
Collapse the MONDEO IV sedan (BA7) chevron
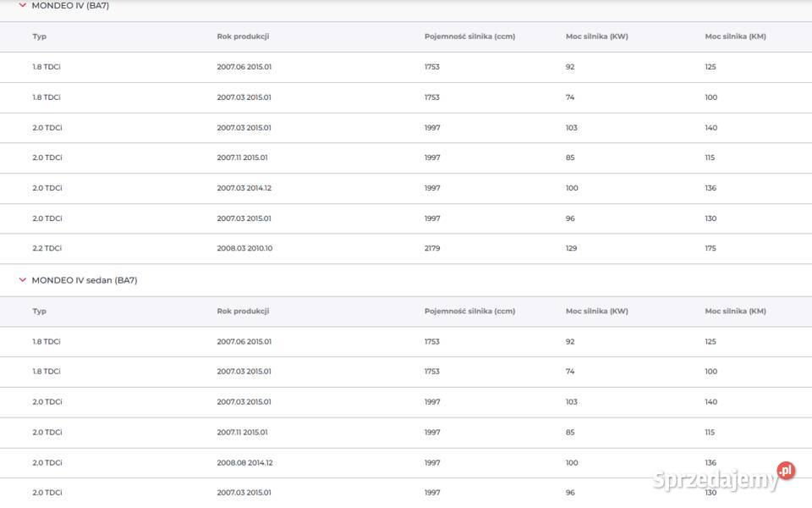tap(22, 280)
